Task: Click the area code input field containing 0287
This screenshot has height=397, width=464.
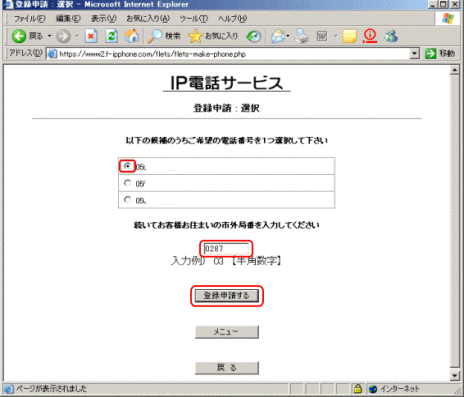Action: 226,249
